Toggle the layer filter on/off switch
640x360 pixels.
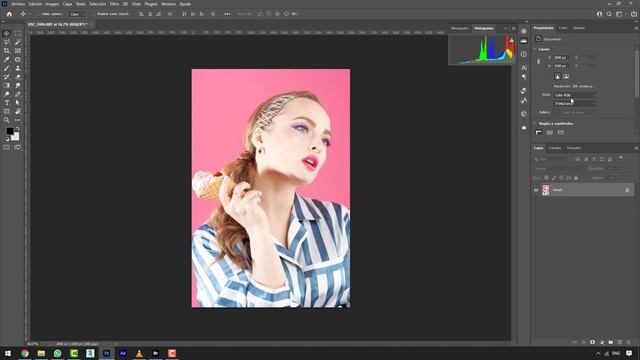621,158
